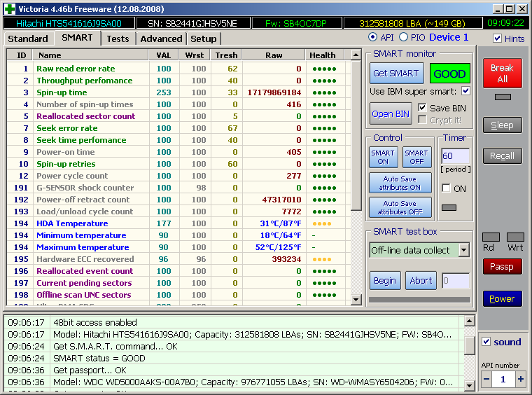Click the test box number field
Viewport: 532px width, 395px height.
coord(456,281)
